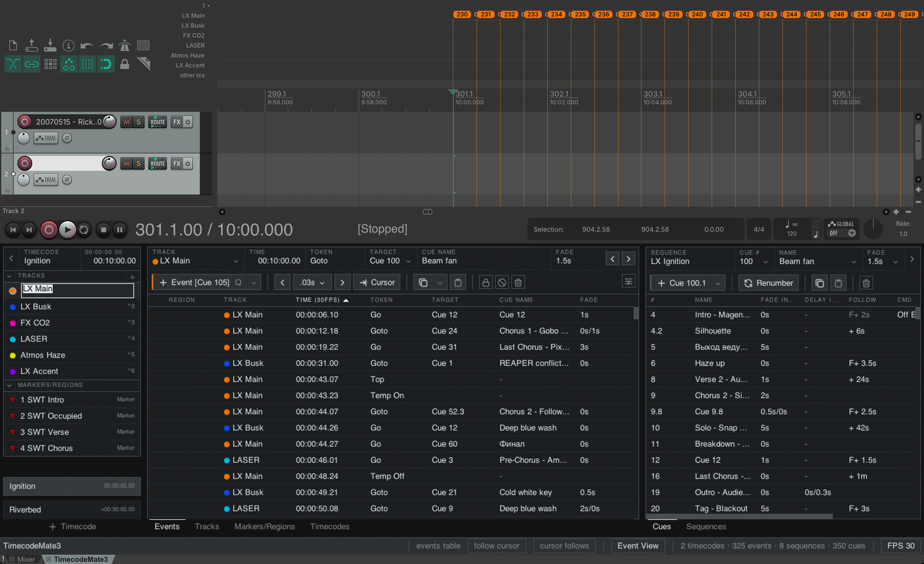The image size is (924, 564).
Task: Open the LX Main track dropdown
Action: (196, 261)
